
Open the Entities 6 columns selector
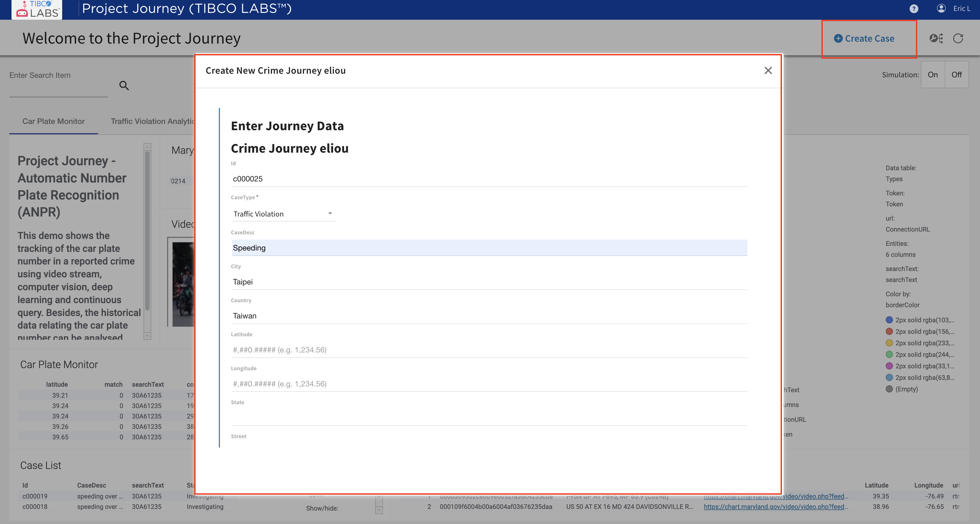pyautogui.click(x=901, y=255)
